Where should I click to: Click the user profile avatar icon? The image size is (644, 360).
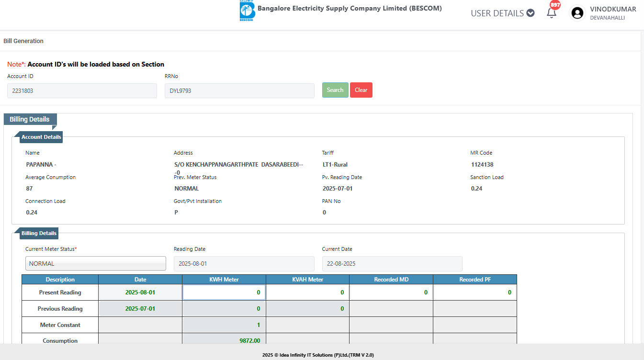(578, 13)
